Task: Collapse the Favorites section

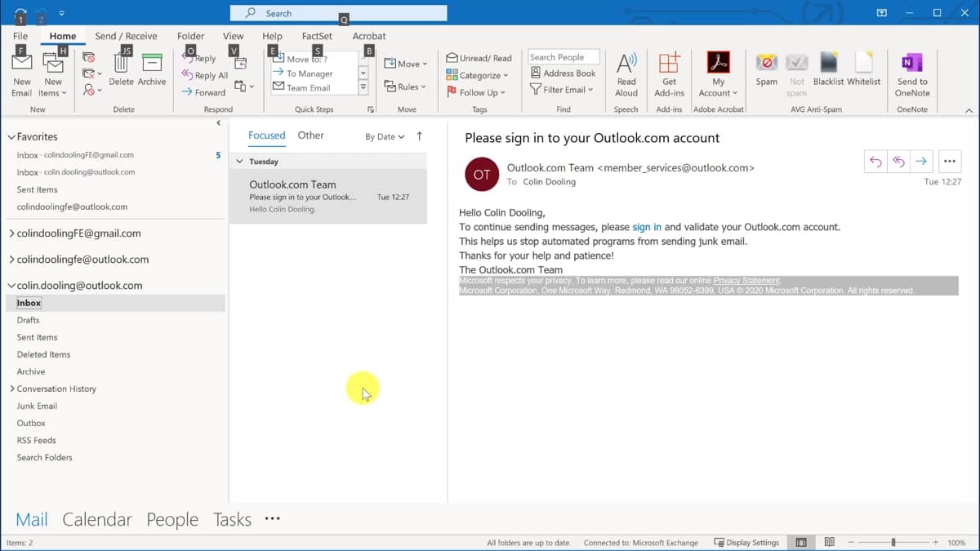Action: pos(11,137)
